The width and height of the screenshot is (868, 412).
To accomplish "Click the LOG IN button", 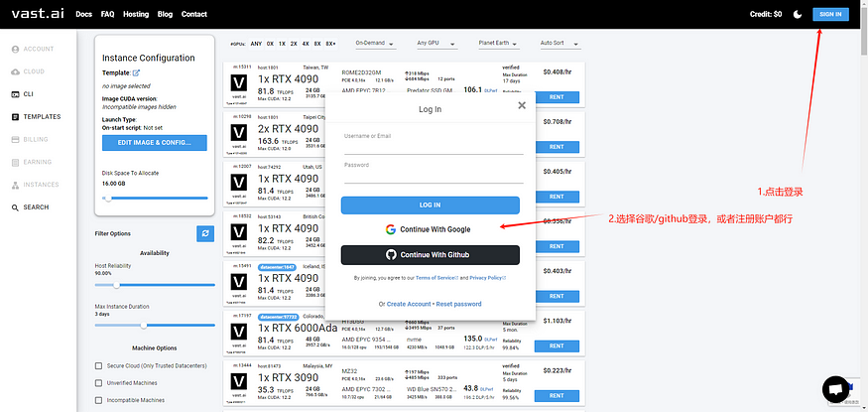I will pyautogui.click(x=431, y=205).
